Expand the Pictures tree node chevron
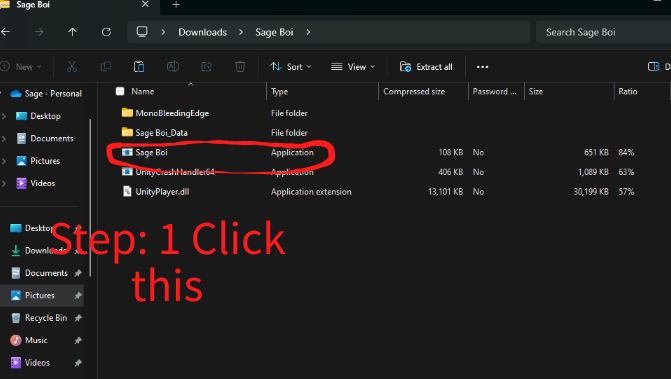The width and height of the screenshot is (671, 379). click(x=4, y=161)
